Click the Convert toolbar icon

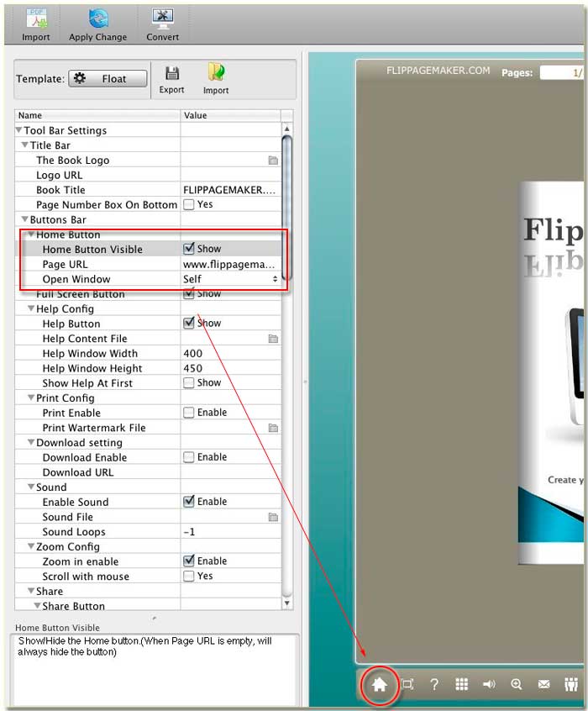162,19
